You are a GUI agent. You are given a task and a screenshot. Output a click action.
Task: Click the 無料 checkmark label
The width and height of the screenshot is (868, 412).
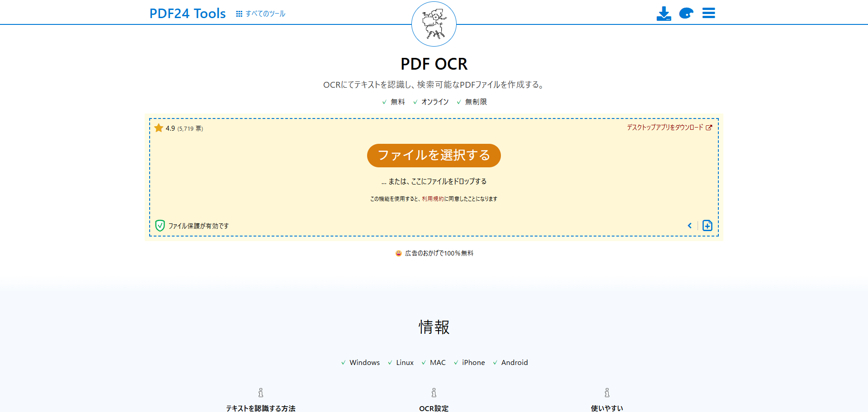click(x=397, y=102)
